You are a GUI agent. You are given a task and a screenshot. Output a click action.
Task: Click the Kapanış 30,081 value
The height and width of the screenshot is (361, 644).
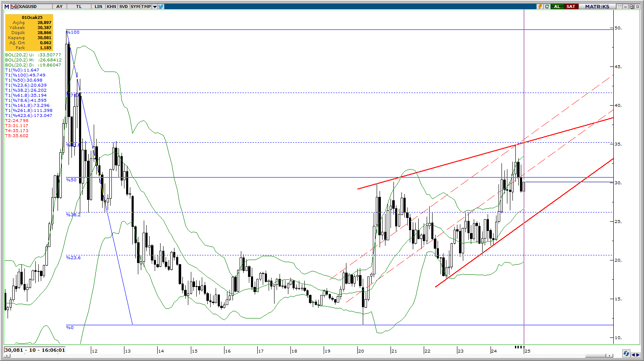click(x=44, y=37)
